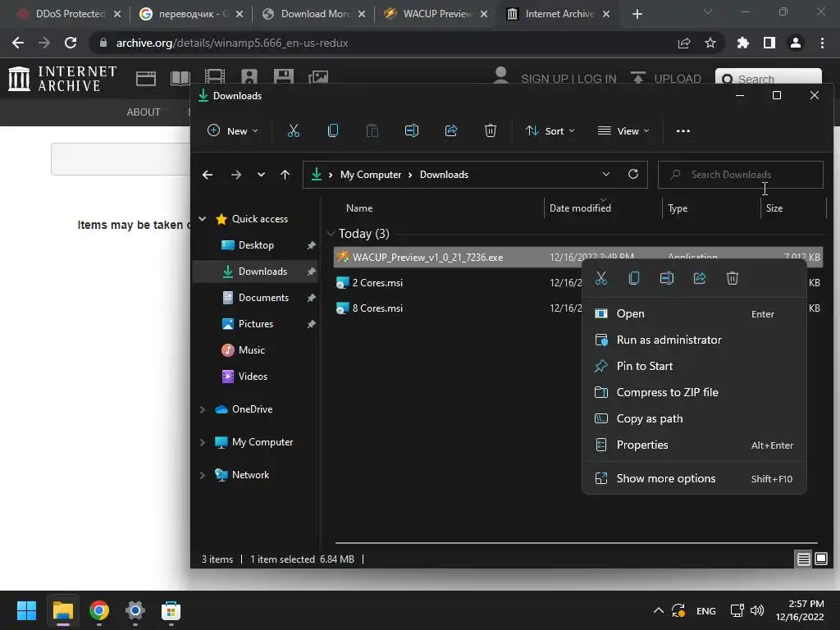Choose Run as administrator

[x=694, y=340]
